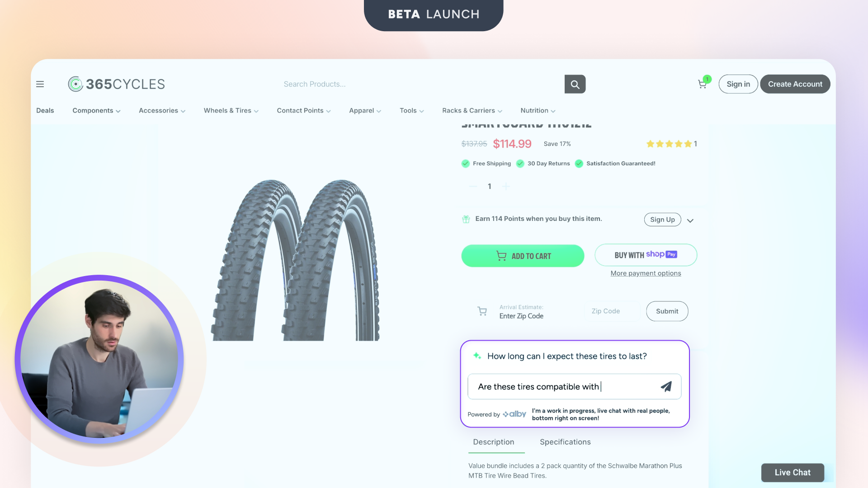Expand Accessories menu
Image resolution: width=868 pixels, height=488 pixels.
point(162,111)
